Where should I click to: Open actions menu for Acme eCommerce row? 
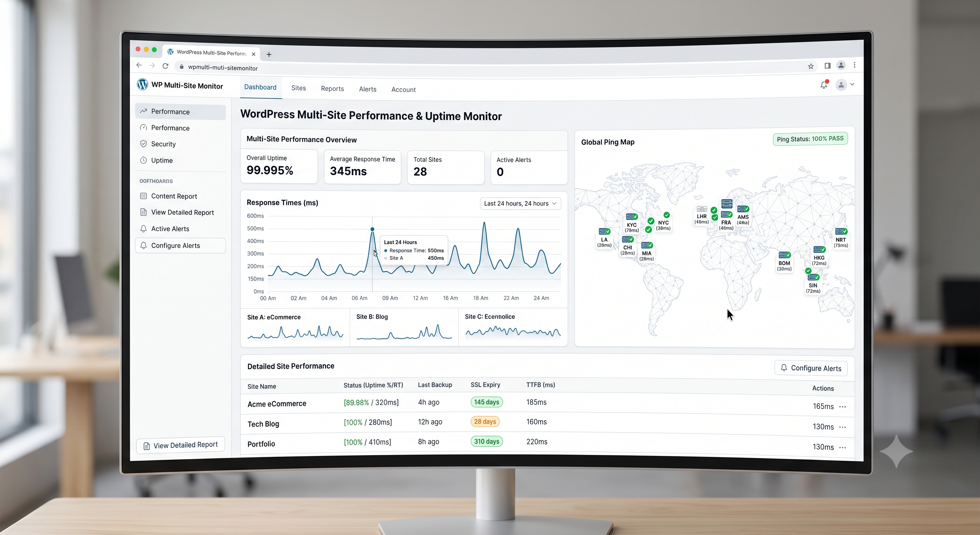(843, 407)
